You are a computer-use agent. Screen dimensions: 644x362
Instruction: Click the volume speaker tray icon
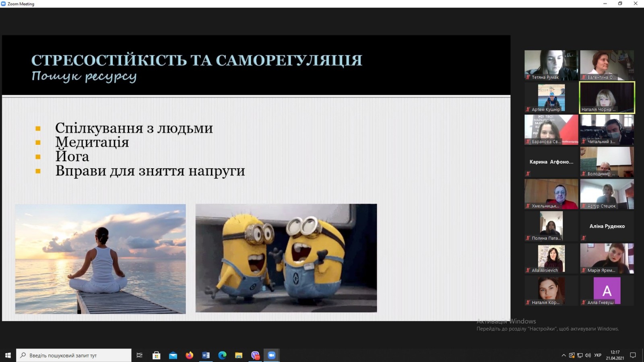coord(588,355)
